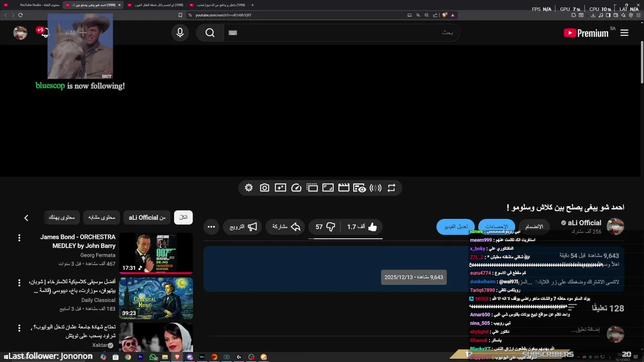Toggle the volume boost lightning icon

(x=375, y=188)
